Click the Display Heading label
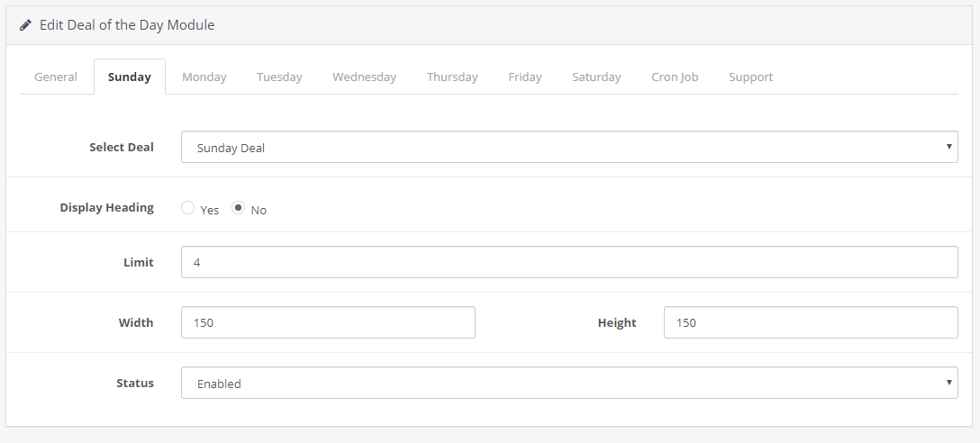The height and width of the screenshot is (443, 980). click(x=107, y=207)
